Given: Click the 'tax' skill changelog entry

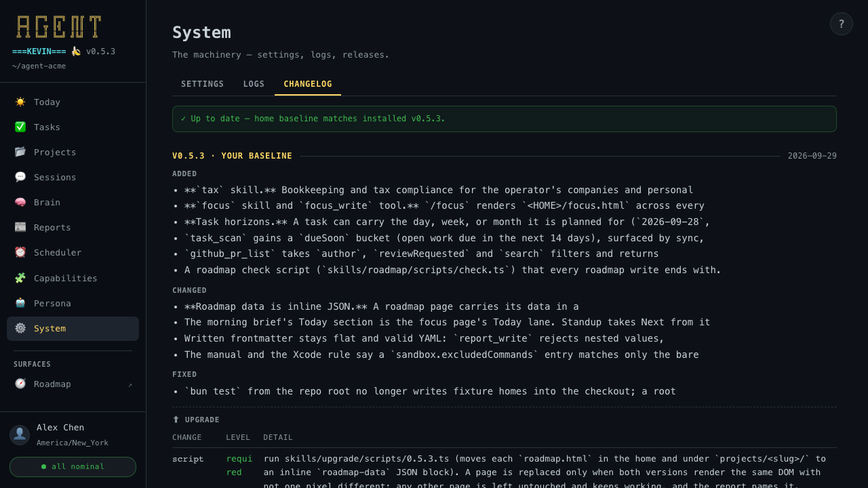Looking at the screenshot, I should coord(439,190).
